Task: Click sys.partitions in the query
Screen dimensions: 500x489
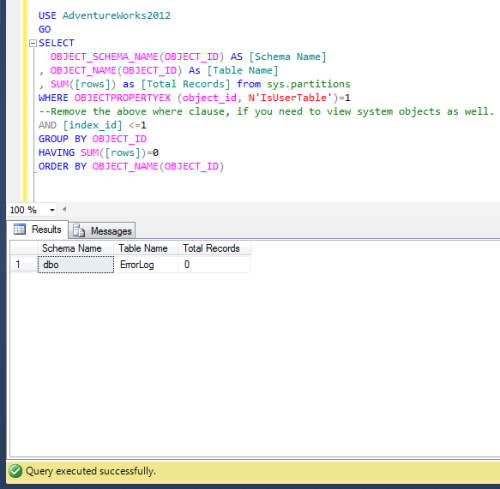Action: tap(308, 84)
